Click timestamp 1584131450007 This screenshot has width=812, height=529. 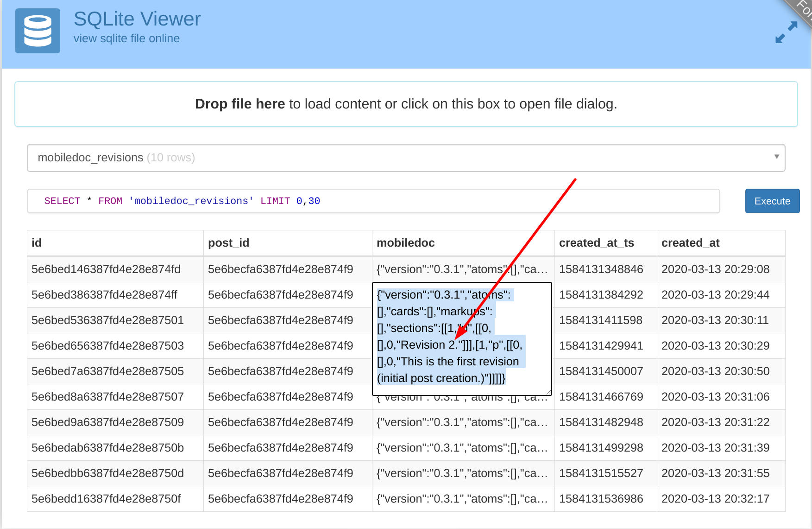(601, 371)
